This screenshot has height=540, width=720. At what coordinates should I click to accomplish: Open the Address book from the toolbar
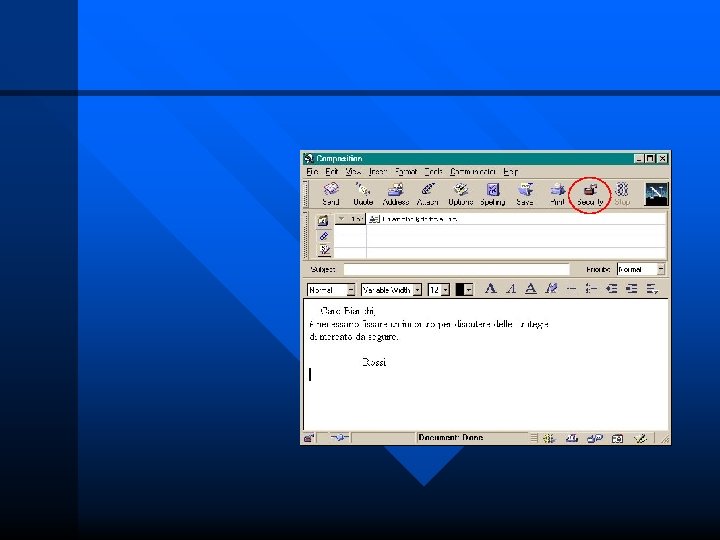(395, 194)
